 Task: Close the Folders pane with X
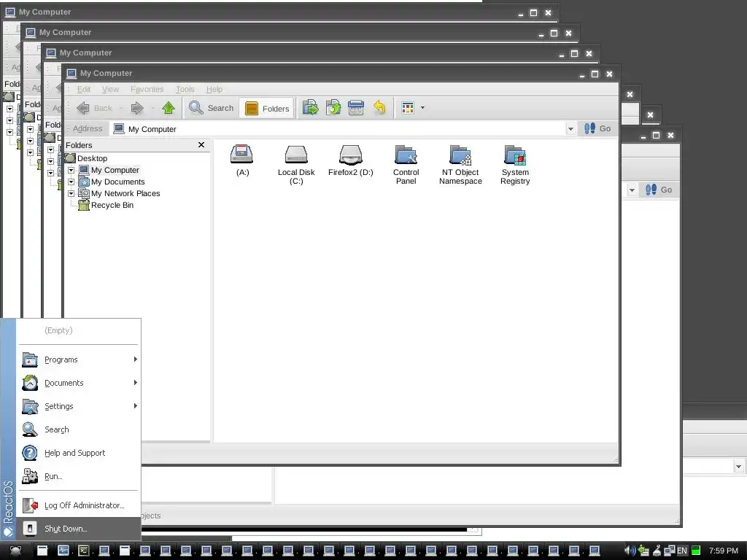(201, 145)
